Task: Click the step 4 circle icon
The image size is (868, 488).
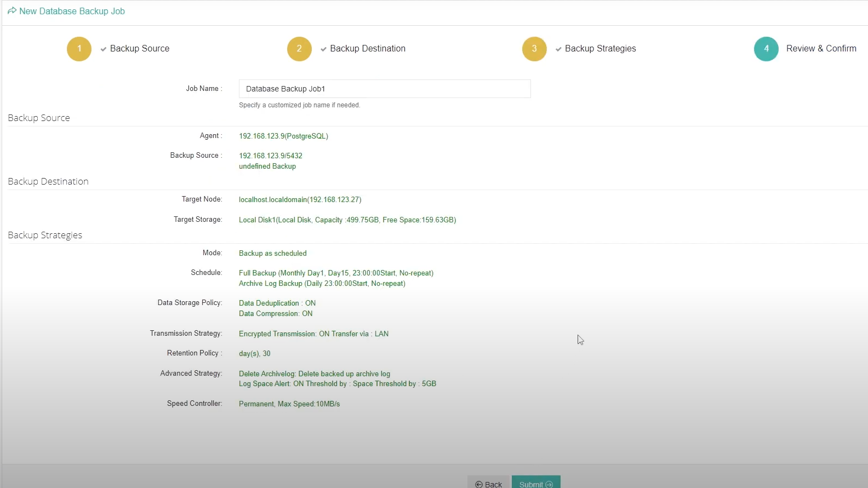Action: point(766,49)
